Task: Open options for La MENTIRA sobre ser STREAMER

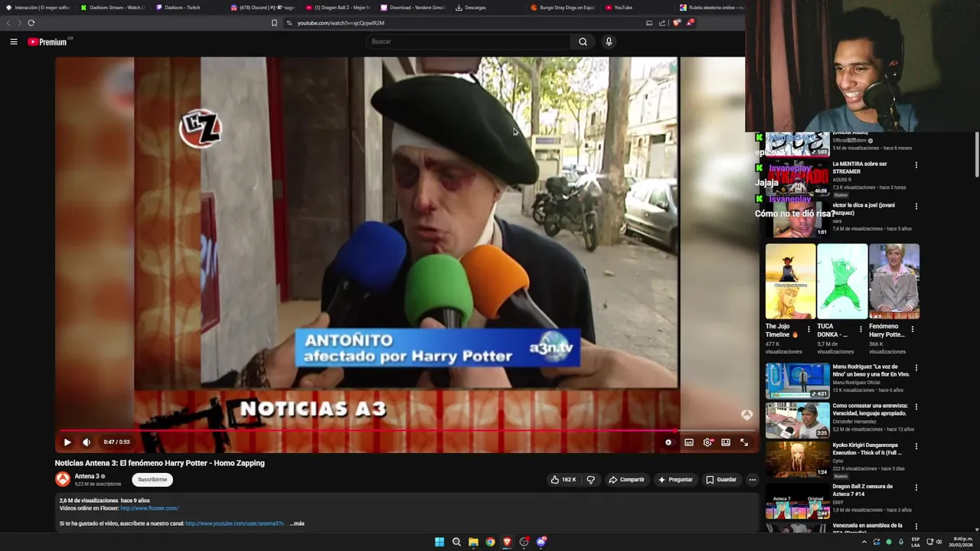Action: 916,165
